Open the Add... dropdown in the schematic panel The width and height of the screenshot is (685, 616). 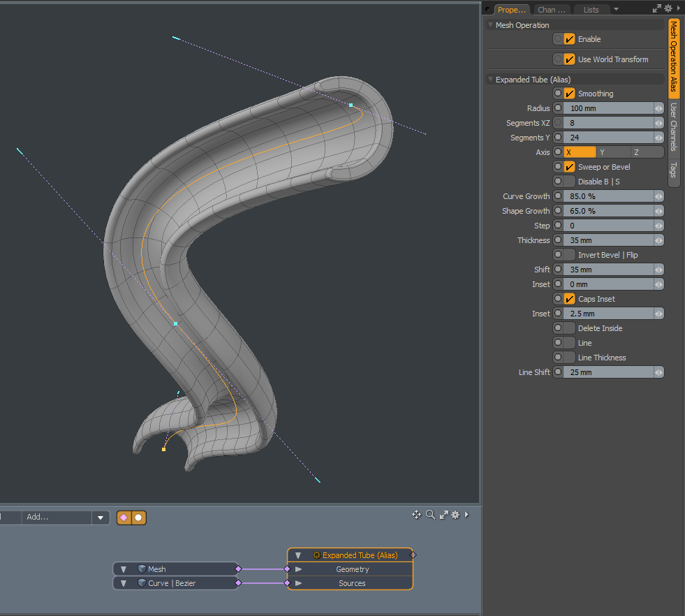tap(101, 518)
